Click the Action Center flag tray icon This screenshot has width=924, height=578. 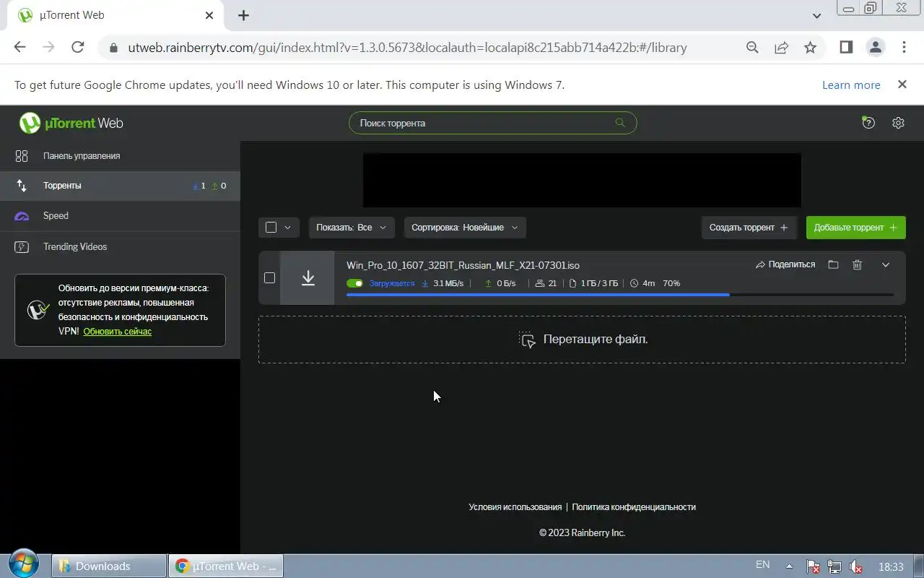pyautogui.click(x=813, y=566)
